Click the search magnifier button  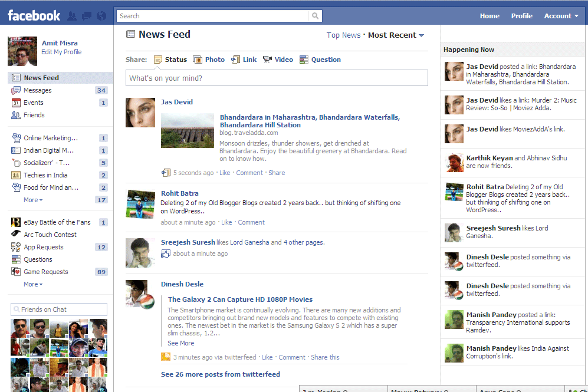pyautogui.click(x=316, y=16)
